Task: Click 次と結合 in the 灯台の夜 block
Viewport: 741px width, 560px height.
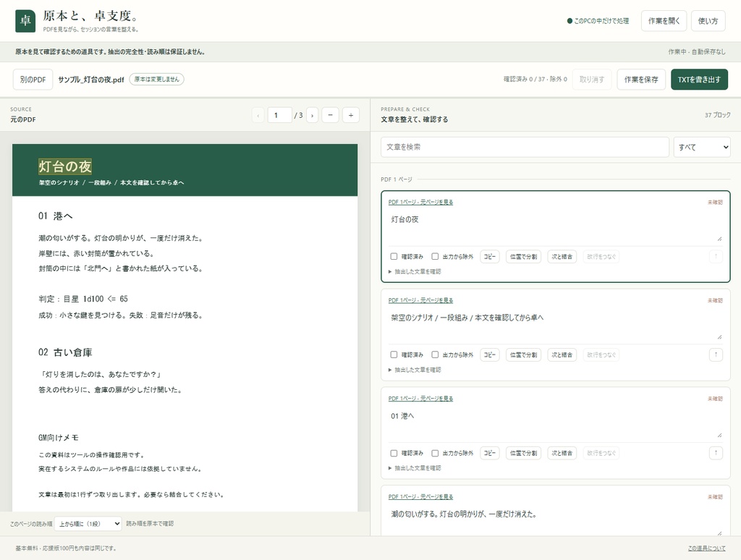Action: [x=562, y=257]
